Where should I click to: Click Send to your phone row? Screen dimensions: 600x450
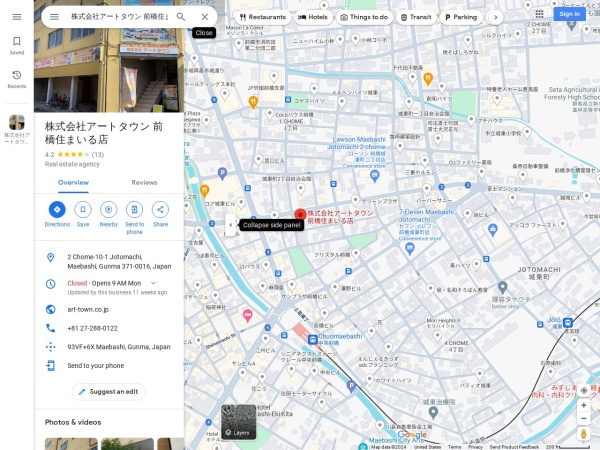pos(109,366)
